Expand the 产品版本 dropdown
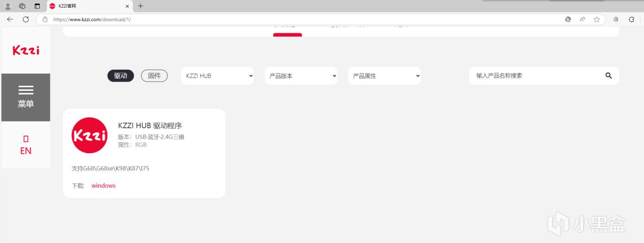The height and width of the screenshot is (243, 644). [x=301, y=76]
